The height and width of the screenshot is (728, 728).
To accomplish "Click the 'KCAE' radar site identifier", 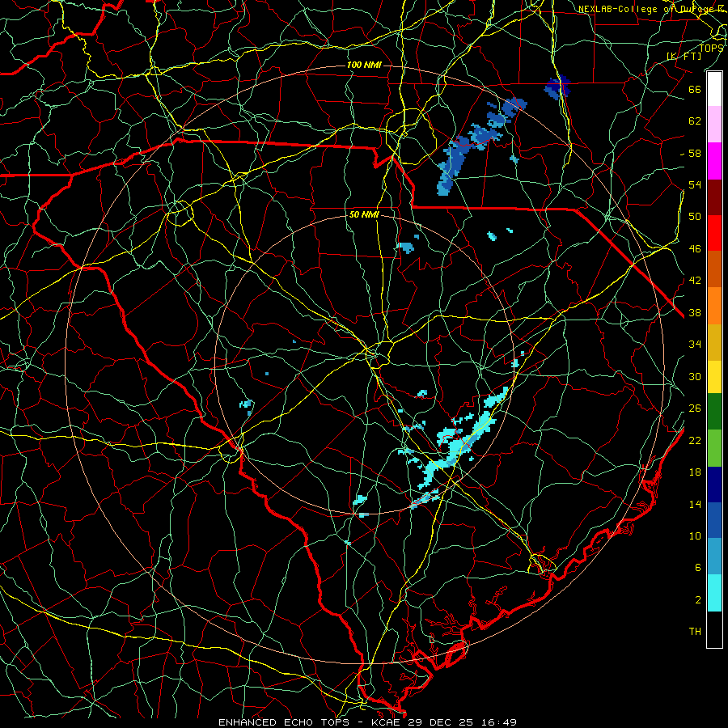I will (387, 722).
